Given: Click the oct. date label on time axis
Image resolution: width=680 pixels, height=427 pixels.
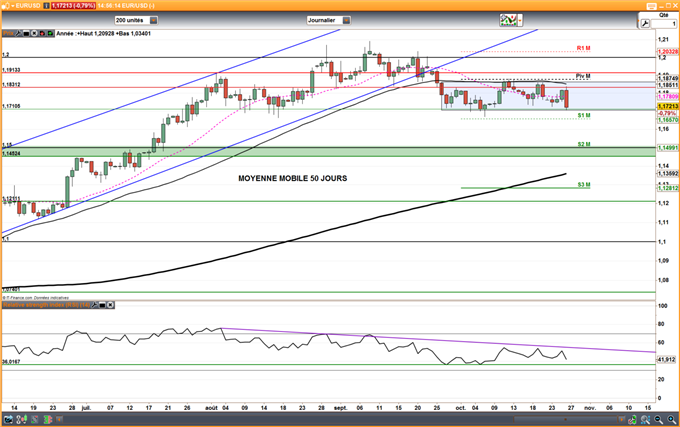Looking at the screenshot, I should click(461, 408).
